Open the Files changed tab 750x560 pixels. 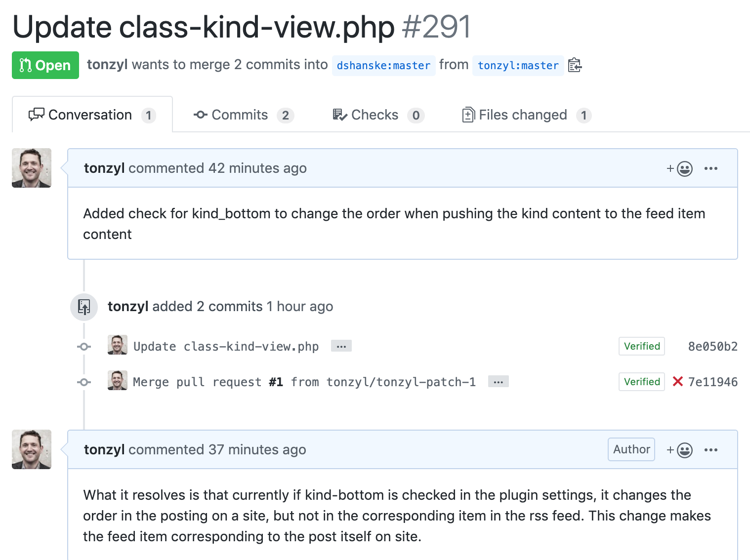point(527,115)
